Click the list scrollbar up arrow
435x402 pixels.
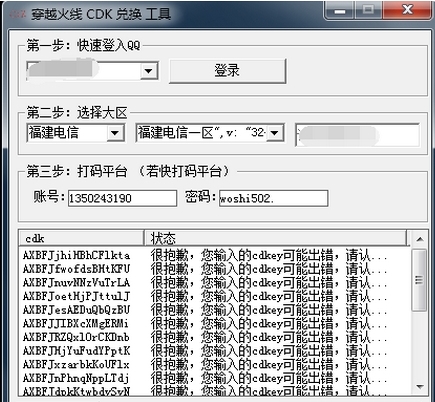click(x=420, y=239)
